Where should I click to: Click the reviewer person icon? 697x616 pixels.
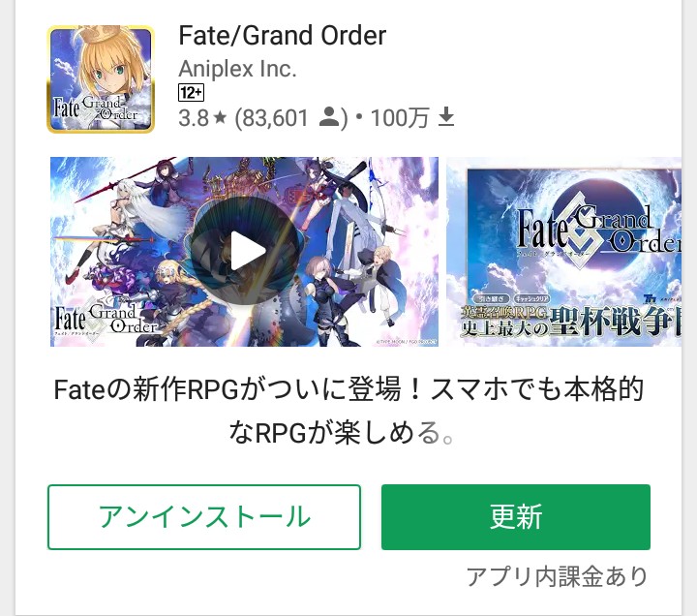click(329, 117)
